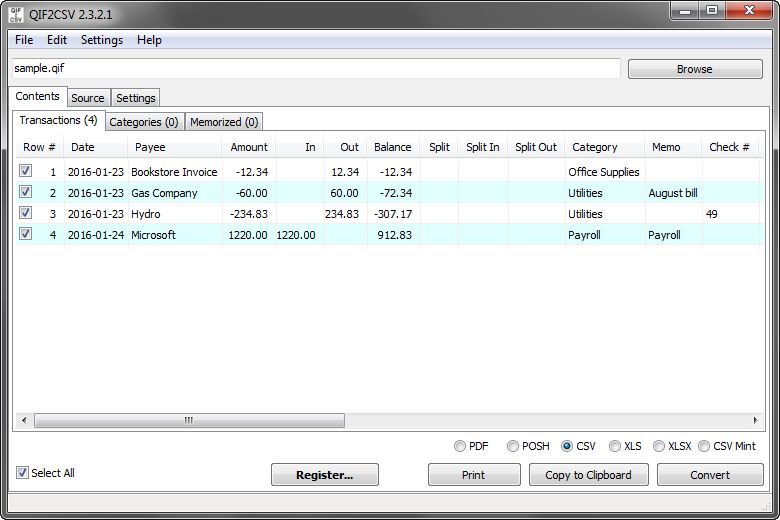The image size is (780, 520).
Task: Click the resize grip in status bar corner
Action: [x=766, y=506]
